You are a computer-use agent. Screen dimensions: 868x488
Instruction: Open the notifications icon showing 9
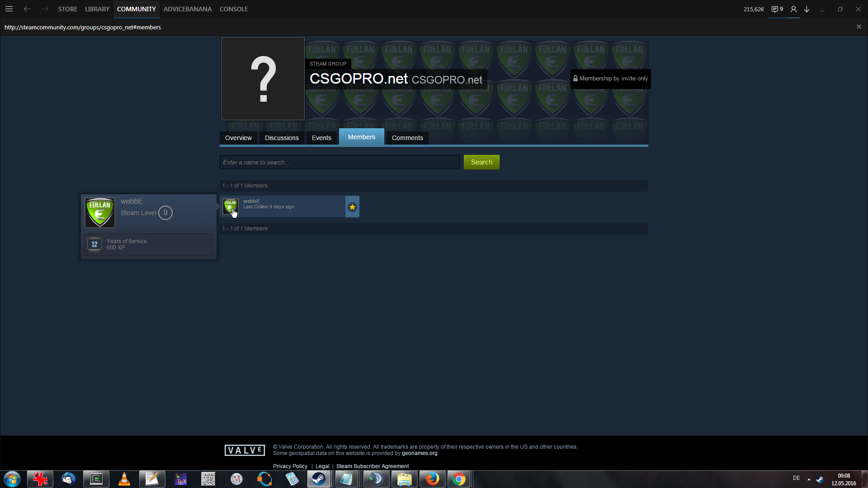tap(777, 9)
